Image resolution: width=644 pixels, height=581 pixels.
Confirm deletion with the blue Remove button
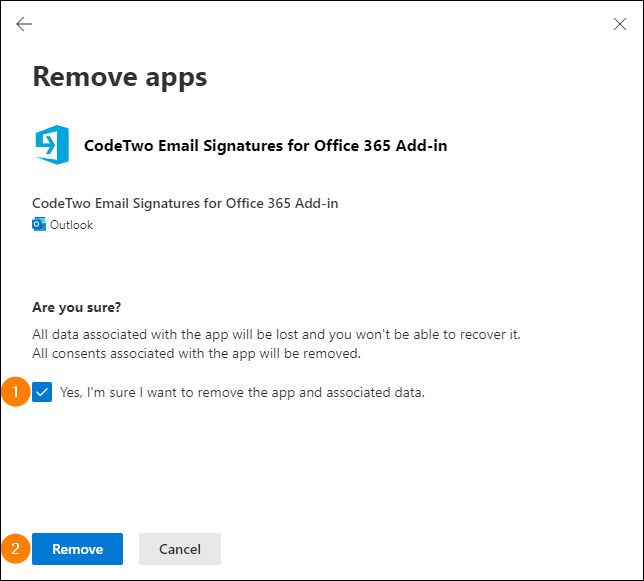77,549
